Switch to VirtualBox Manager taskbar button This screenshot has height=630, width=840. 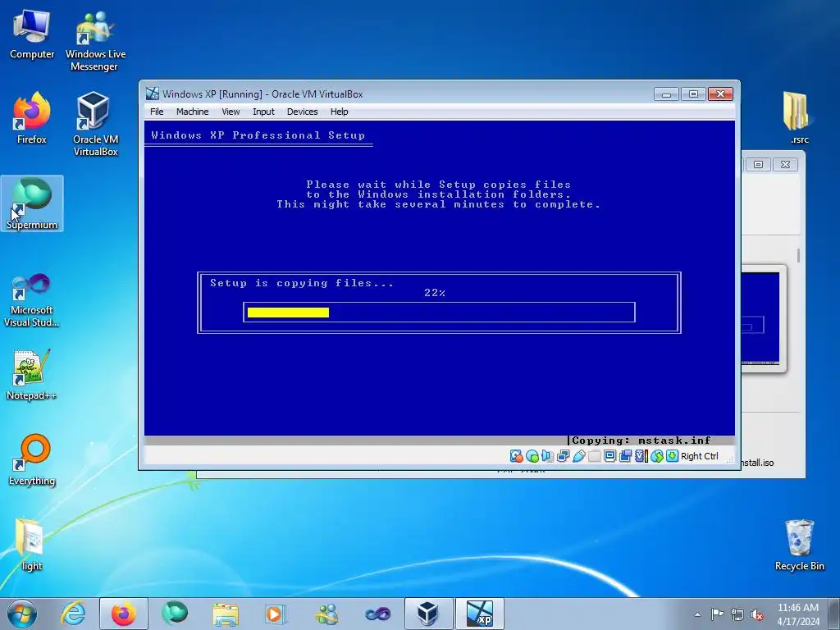[x=428, y=614]
